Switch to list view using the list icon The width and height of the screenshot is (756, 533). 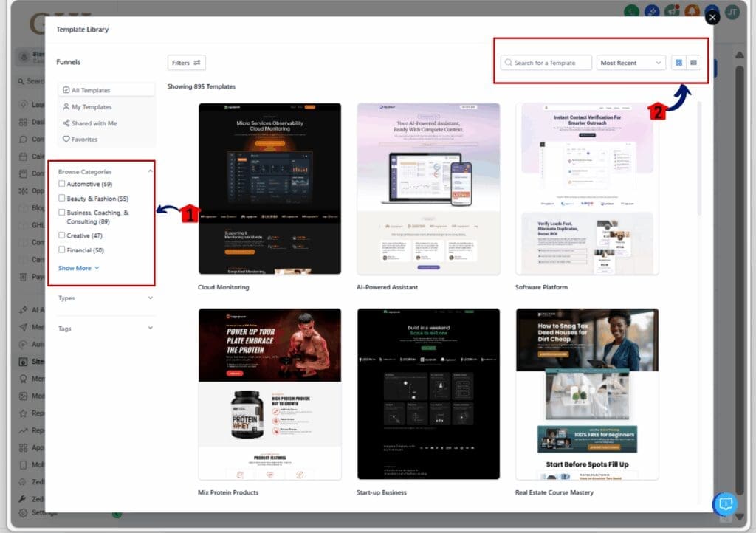coord(695,63)
